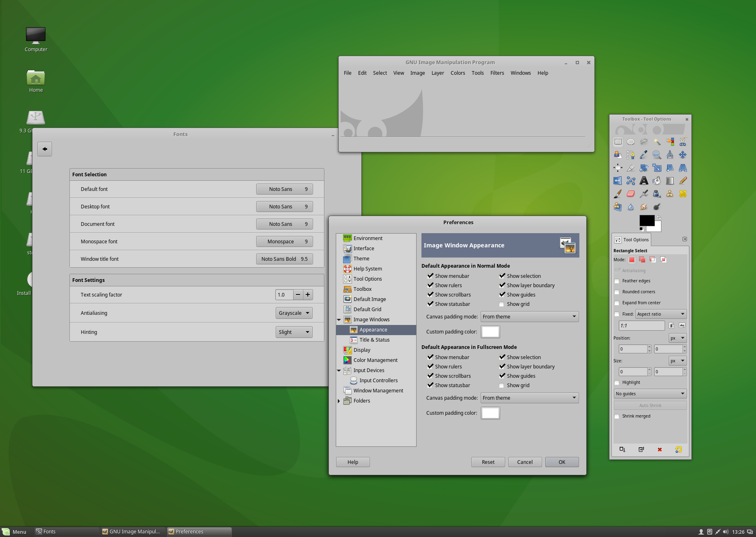Select the Perspective tool
Viewport: 756px width, 537px height.
[683, 168]
